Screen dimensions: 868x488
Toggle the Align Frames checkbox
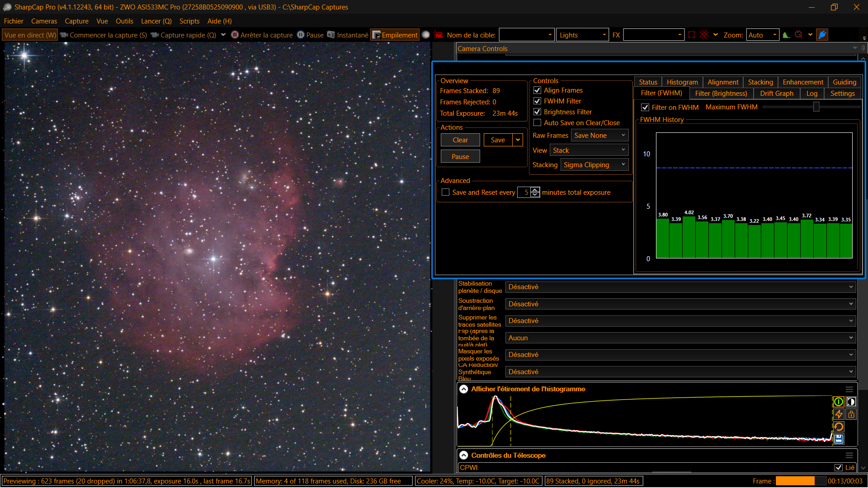pos(537,90)
